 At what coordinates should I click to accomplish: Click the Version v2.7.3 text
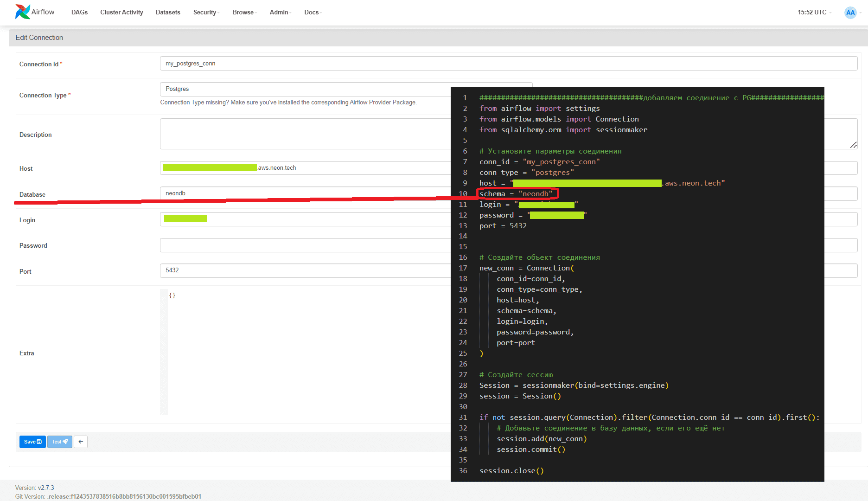[x=35, y=488]
